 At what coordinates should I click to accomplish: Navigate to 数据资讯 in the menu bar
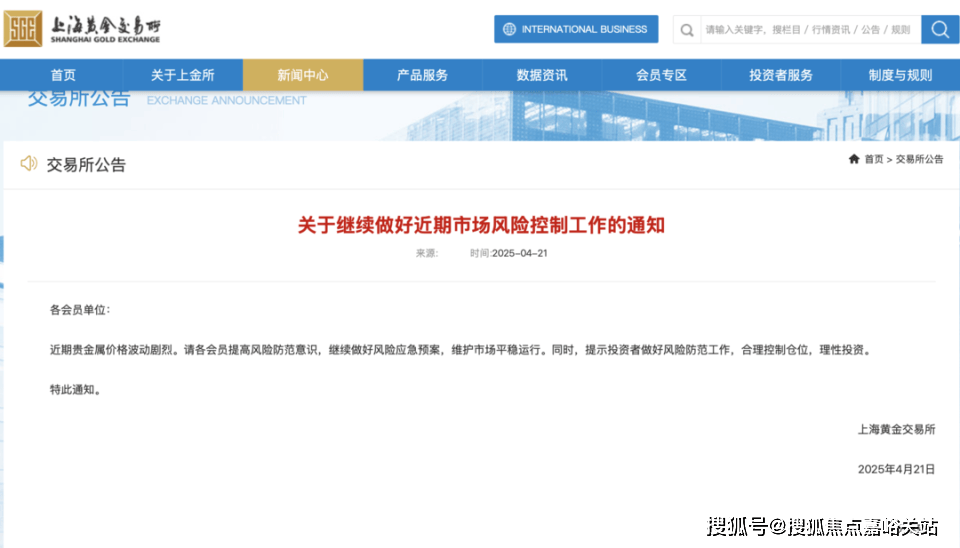click(x=542, y=75)
